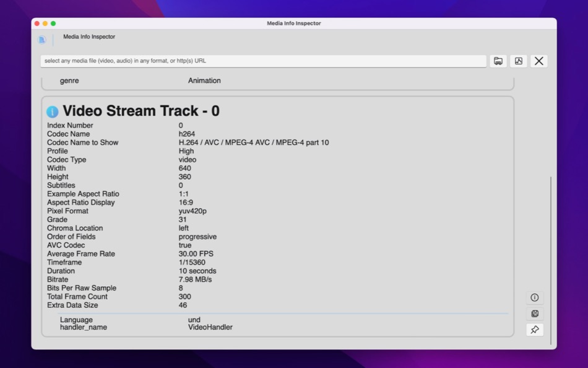This screenshot has width=588, height=368.
Task: Clear the file field with X button
Action: (539, 61)
